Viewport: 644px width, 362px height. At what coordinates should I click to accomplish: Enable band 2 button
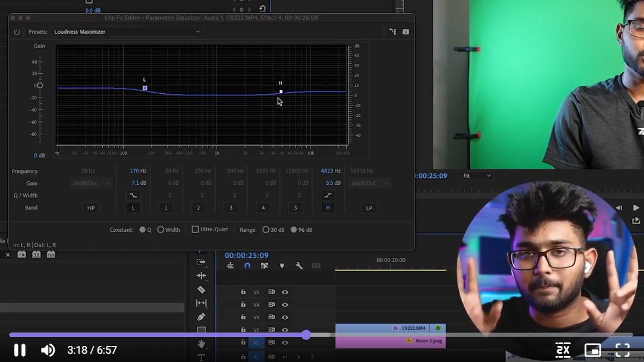199,207
